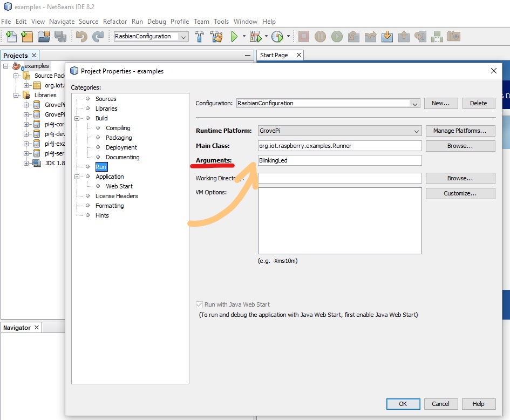Open the toolbar RasbianConfiguration dropdown
Screen dimensions: 510x420
click(183, 37)
